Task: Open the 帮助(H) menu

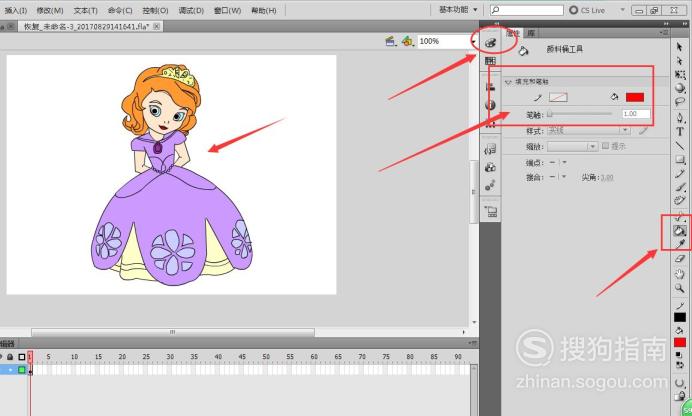Action: pyautogui.click(x=263, y=10)
